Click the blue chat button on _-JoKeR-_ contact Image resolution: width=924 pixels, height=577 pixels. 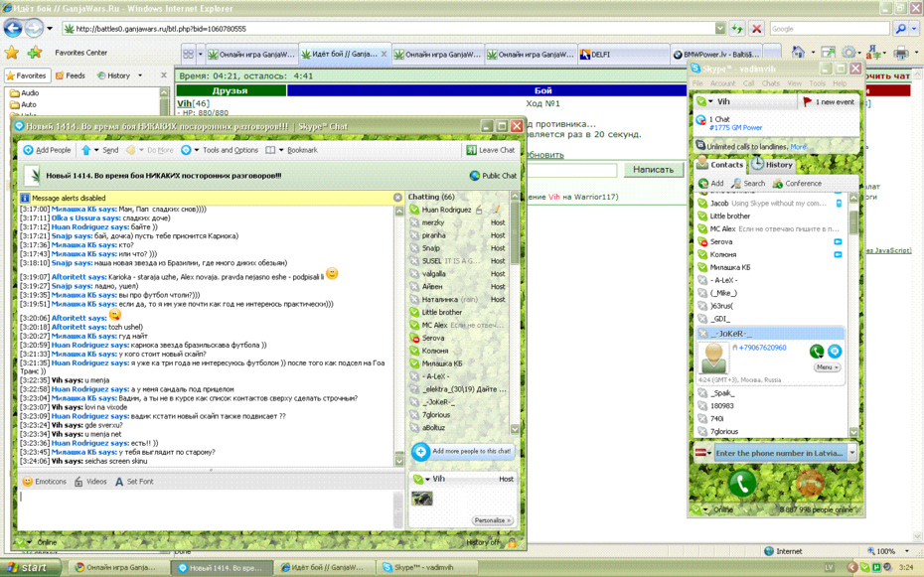tap(835, 352)
